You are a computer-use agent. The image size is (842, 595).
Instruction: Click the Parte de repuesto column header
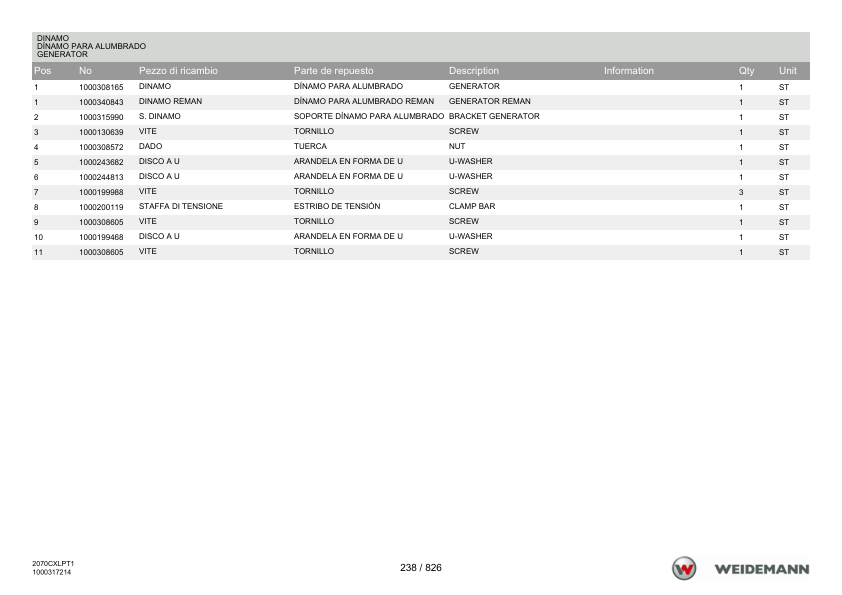[333, 71]
